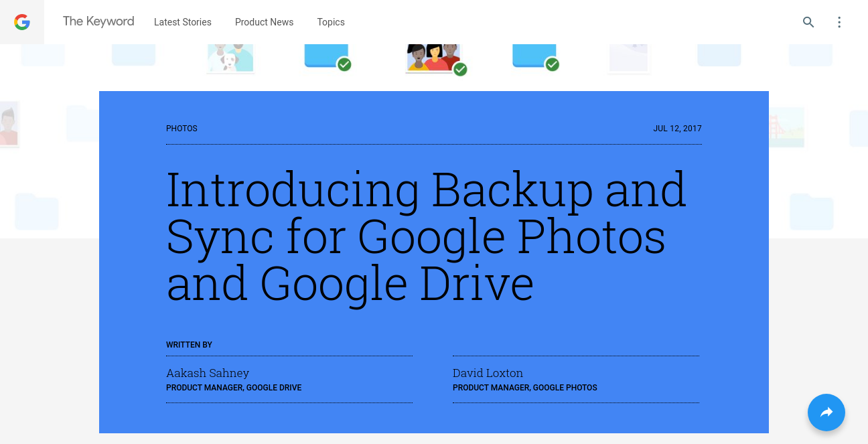Open the search magnifier icon

[x=808, y=22]
